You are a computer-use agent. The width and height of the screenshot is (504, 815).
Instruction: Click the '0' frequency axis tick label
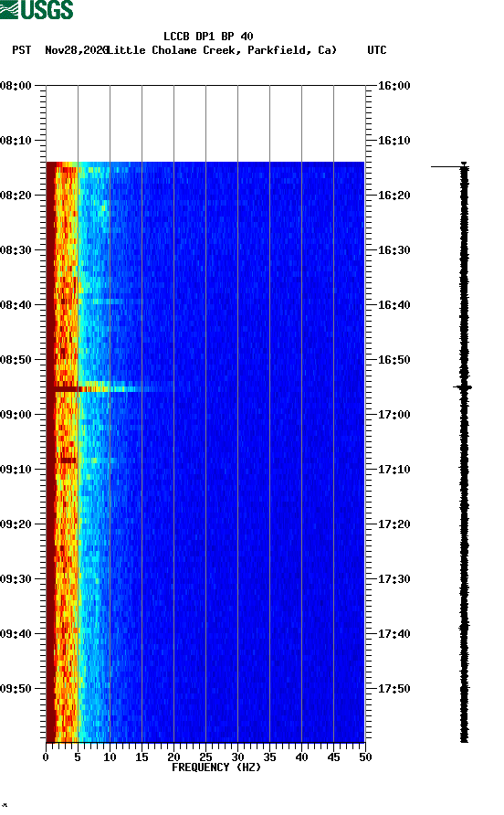(x=46, y=757)
